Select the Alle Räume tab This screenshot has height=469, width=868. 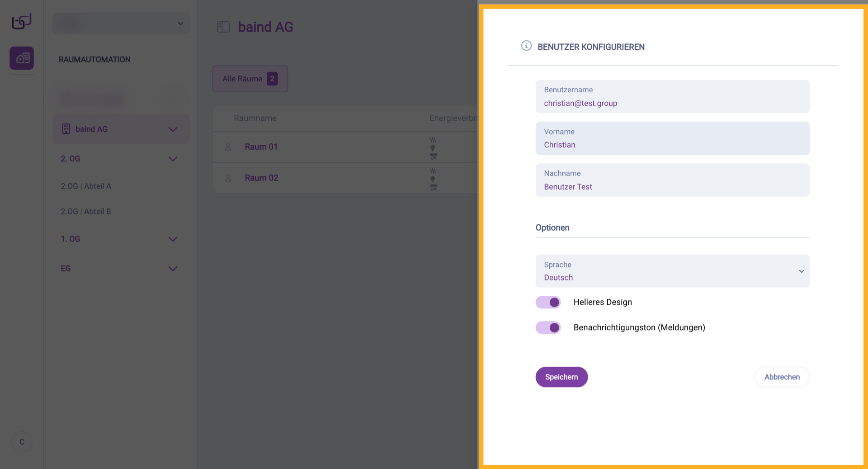[x=250, y=79]
